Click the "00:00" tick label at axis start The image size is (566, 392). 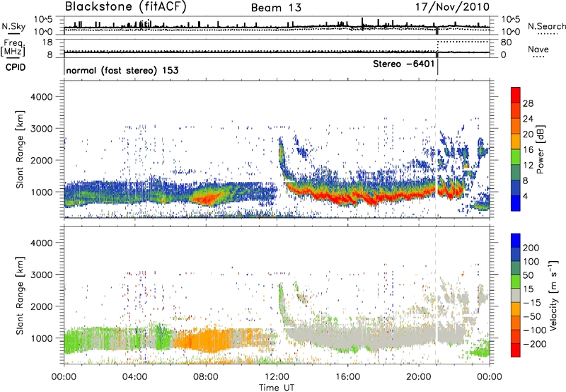(x=64, y=377)
